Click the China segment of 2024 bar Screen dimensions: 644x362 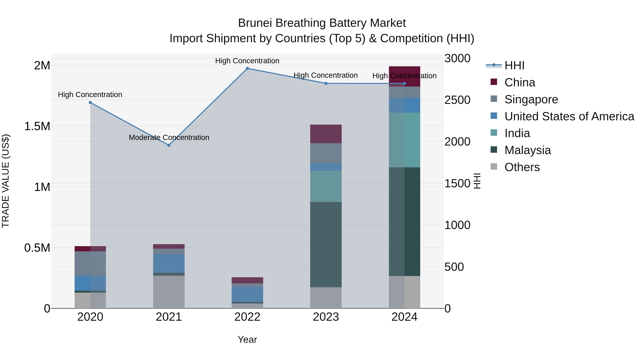pos(404,77)
